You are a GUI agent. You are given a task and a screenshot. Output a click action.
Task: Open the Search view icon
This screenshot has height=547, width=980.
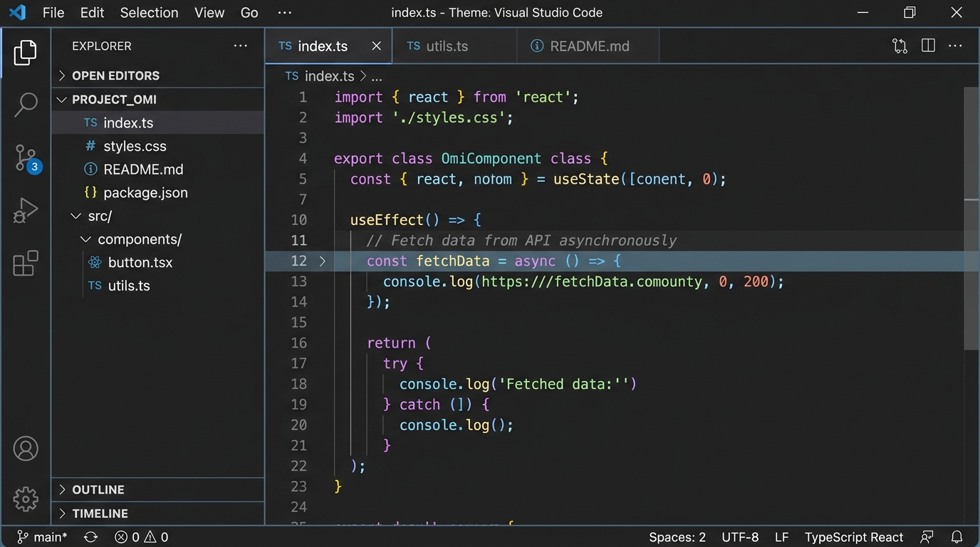(25, 105)
